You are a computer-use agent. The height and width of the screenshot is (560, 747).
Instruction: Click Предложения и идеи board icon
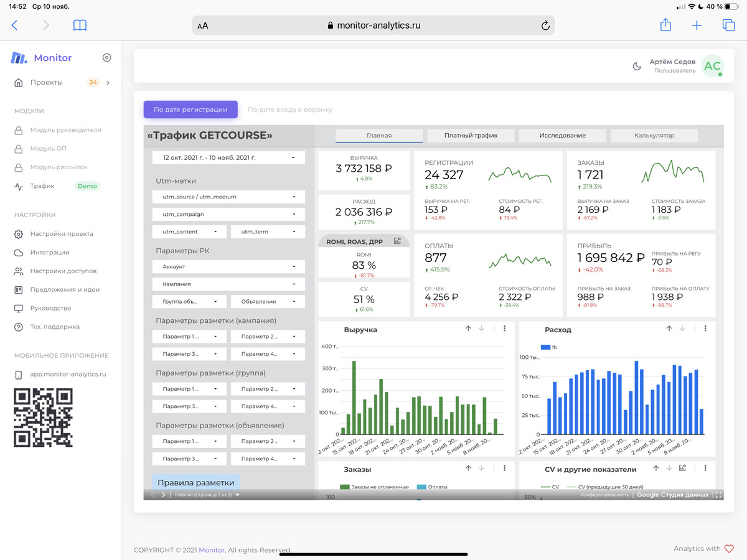(x=19, y=290)
